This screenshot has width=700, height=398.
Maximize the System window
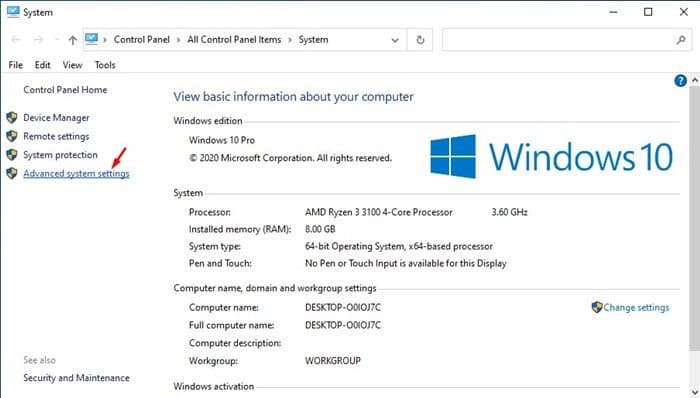pos(648,12)
